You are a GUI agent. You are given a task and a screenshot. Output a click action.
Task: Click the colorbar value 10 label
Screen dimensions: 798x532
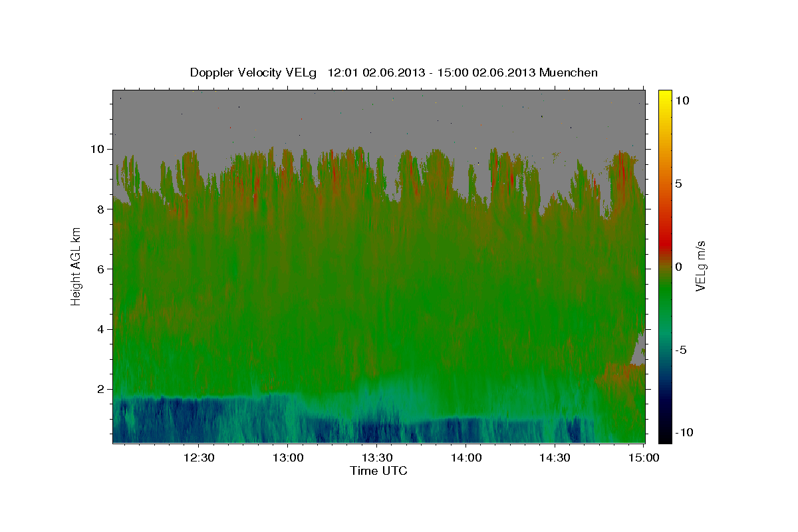click(x=682, y=100)
